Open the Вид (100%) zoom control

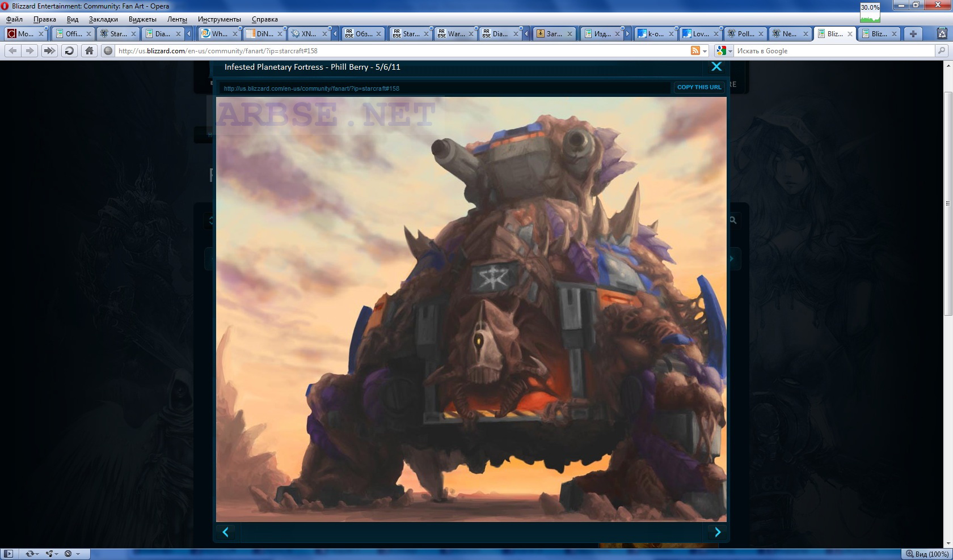tap(927, 554)
